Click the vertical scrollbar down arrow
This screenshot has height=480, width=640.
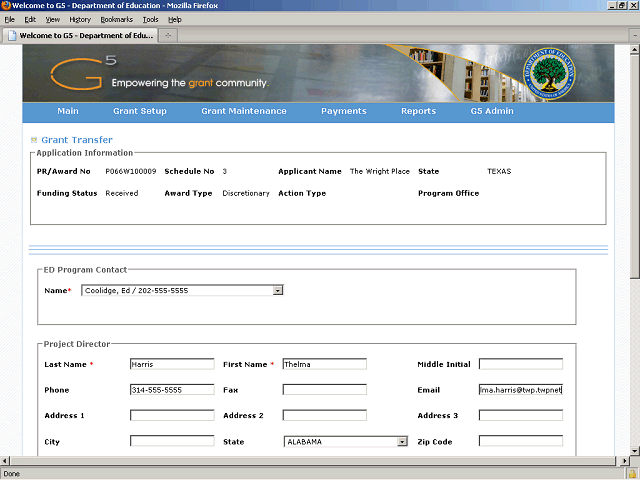click(635, 451)
